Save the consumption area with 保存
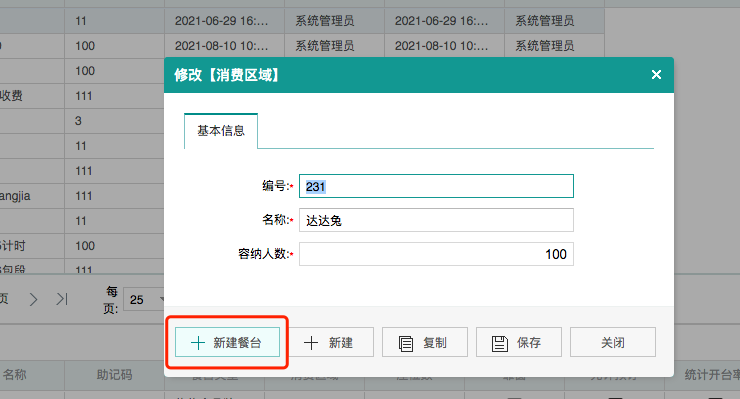The height and width of the screenshot is (399, 740). pyautogui.click(x=519, y=342)
